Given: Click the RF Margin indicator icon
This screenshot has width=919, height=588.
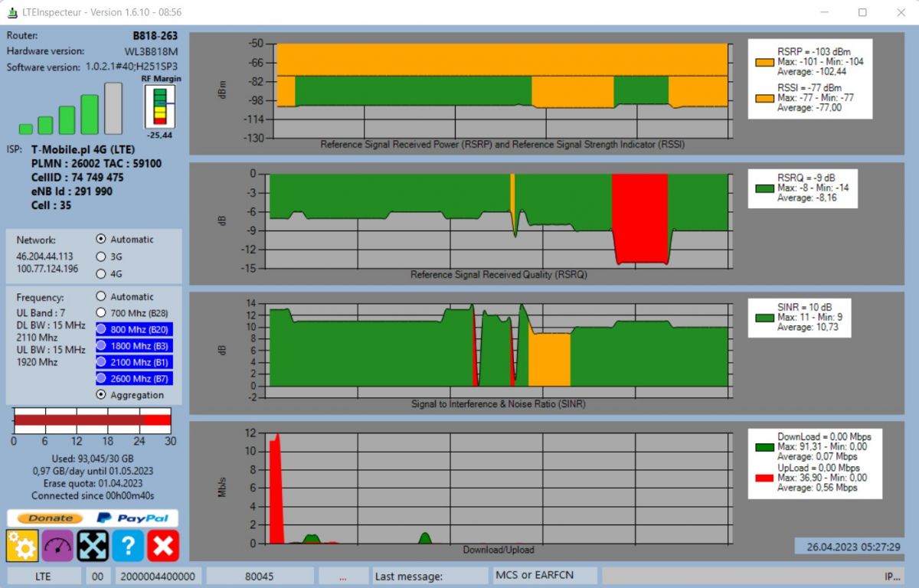Looking at the screenshot, I should (159, 107).
